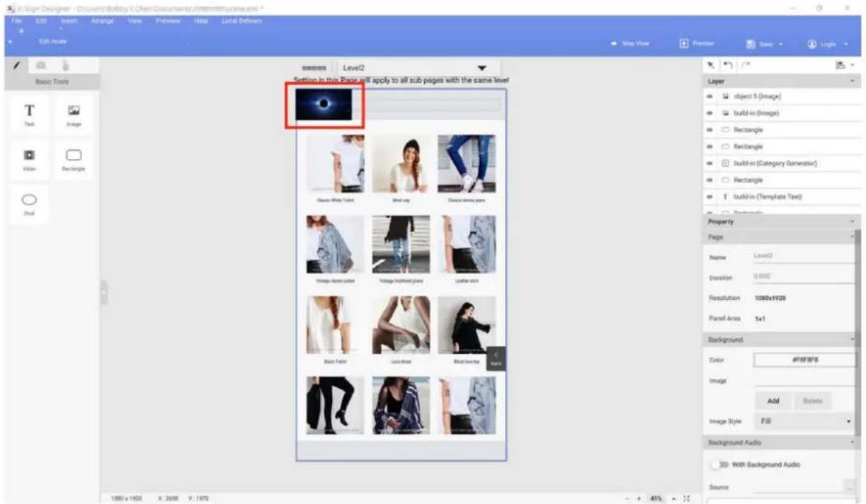Click the Vintage denim jacket thumbnail
866x504 pixels.
(x=336, y=244)
